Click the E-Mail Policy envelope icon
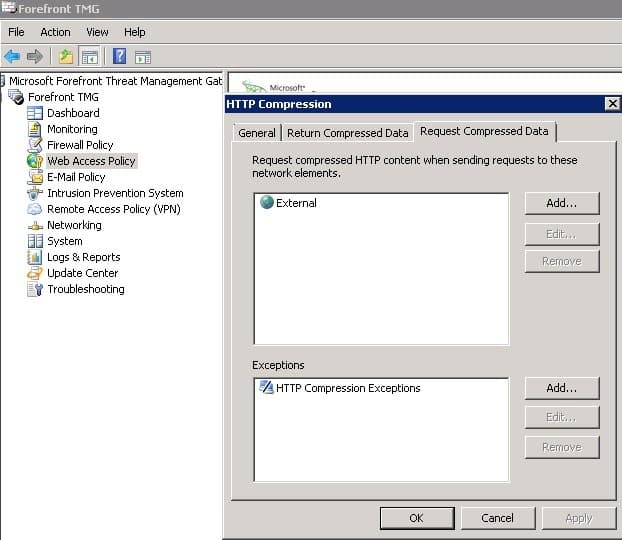Viewport: 622px width, 540px height. pos(35,177)
